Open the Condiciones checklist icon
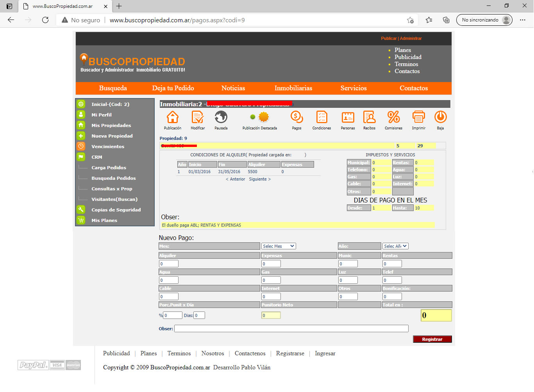This screenshot has height=392, width=534. click(x=322, y=117)
